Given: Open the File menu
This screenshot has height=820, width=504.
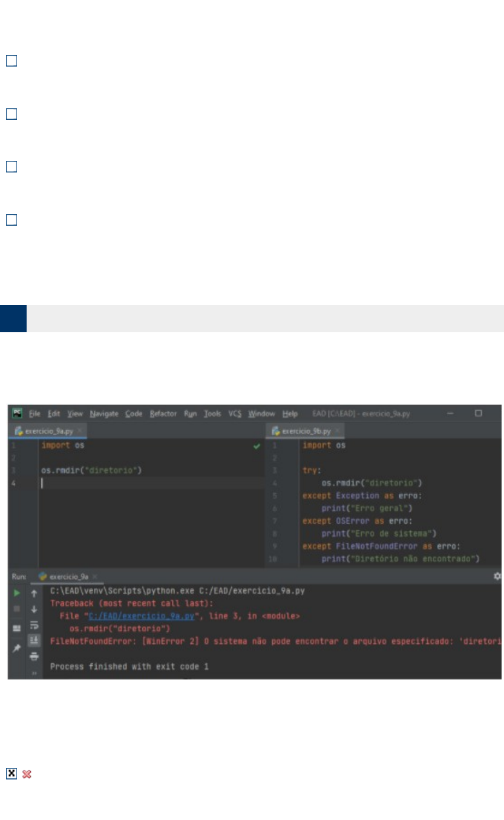Looking at the screenshot, I should point(34,414).
